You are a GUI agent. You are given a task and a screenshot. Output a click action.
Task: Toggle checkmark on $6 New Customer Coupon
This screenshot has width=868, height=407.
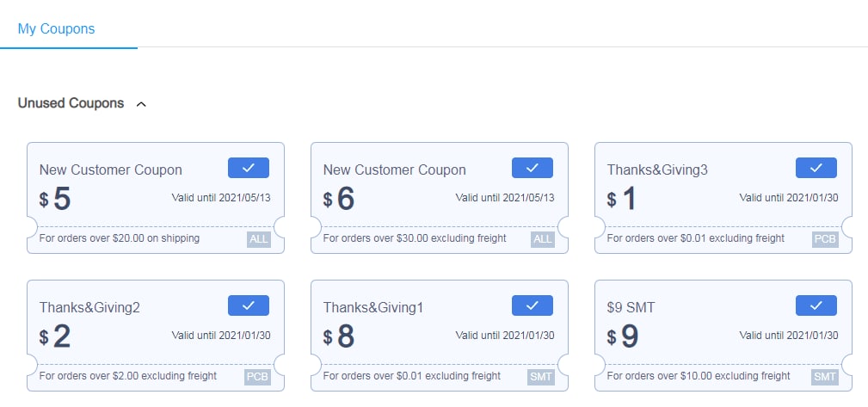pos(532,168)
